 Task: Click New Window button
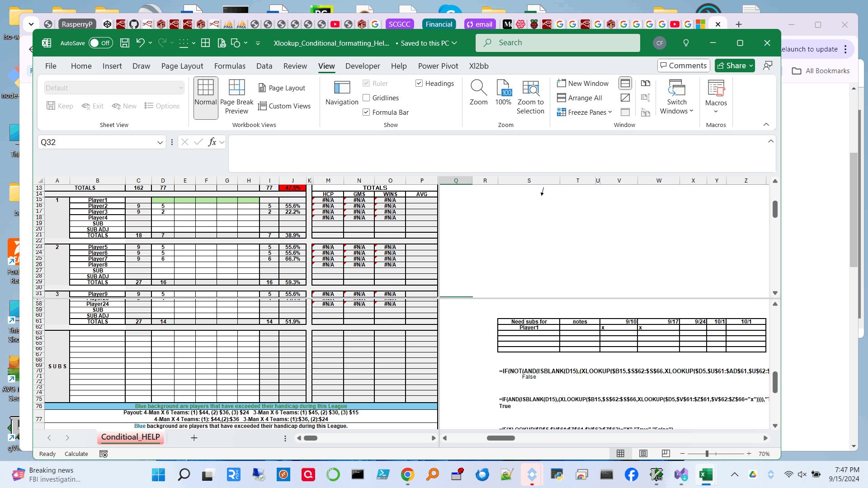pos(583,84)
